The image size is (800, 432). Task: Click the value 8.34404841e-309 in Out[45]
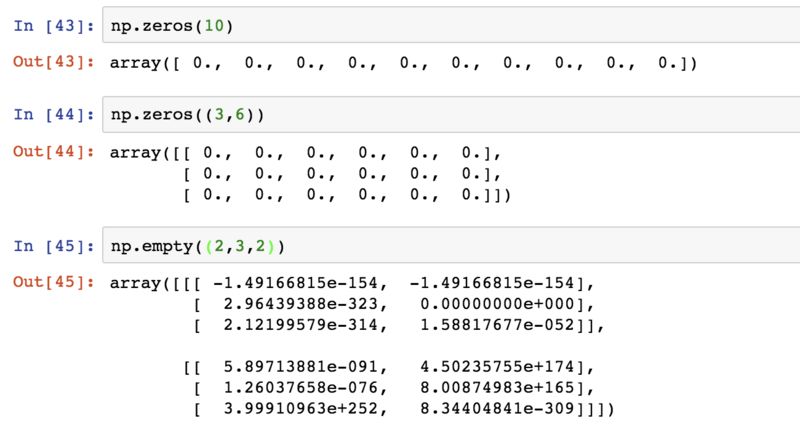click(x=497, y=409)
